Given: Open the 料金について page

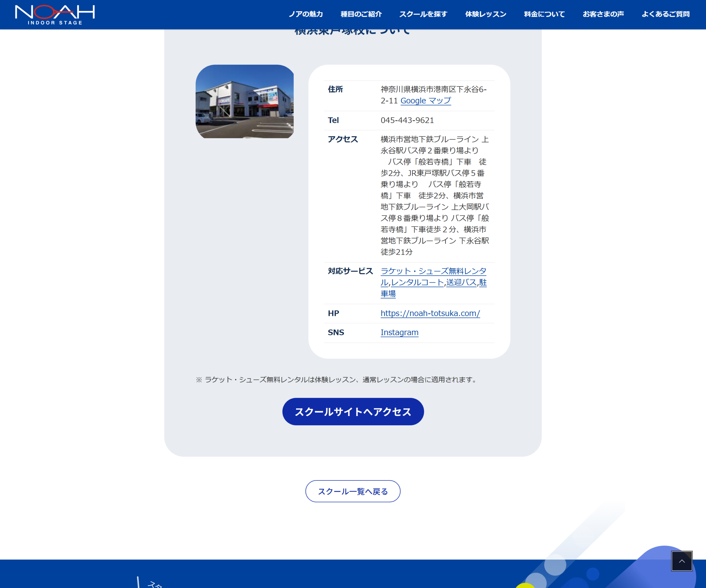Looking at the screenshot, I should [544, 14].
